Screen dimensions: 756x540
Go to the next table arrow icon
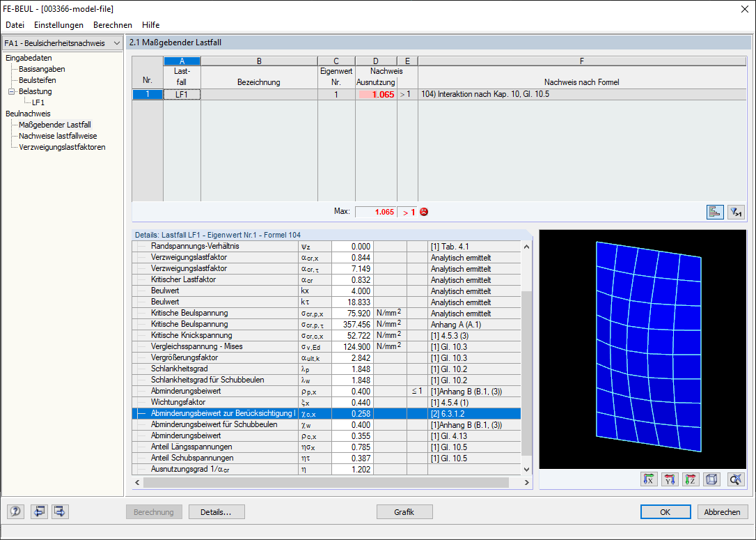click(x=60, y=511)
